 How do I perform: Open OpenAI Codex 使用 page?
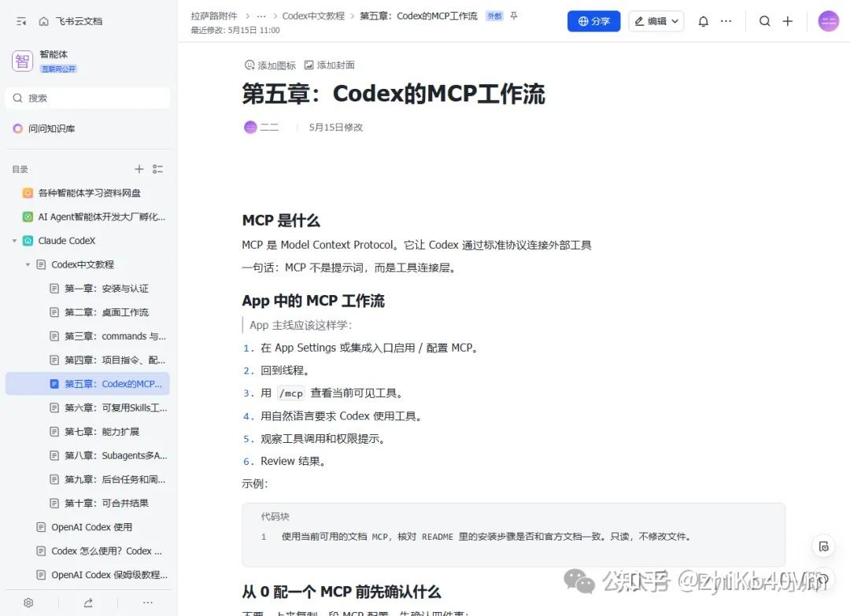(91, 526)
